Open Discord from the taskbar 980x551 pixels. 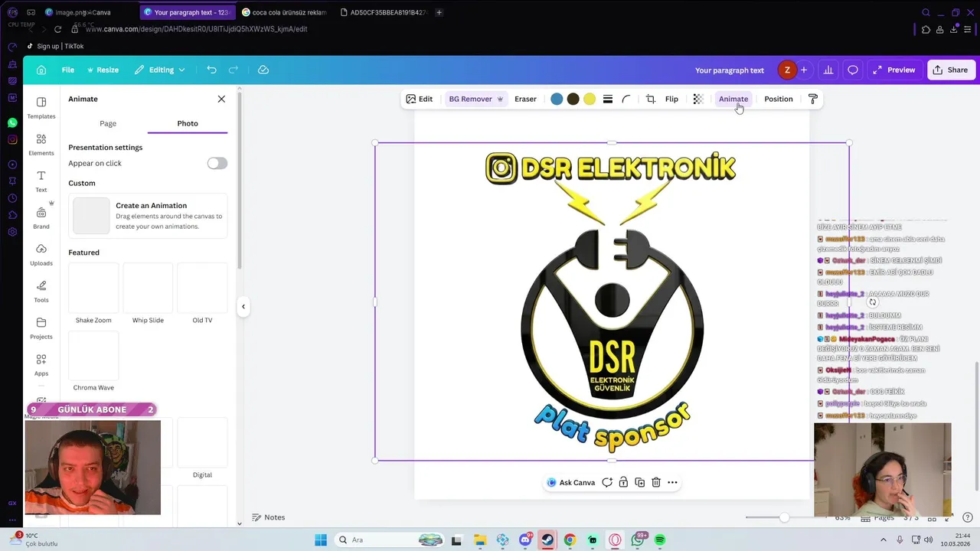click(525, 540)
